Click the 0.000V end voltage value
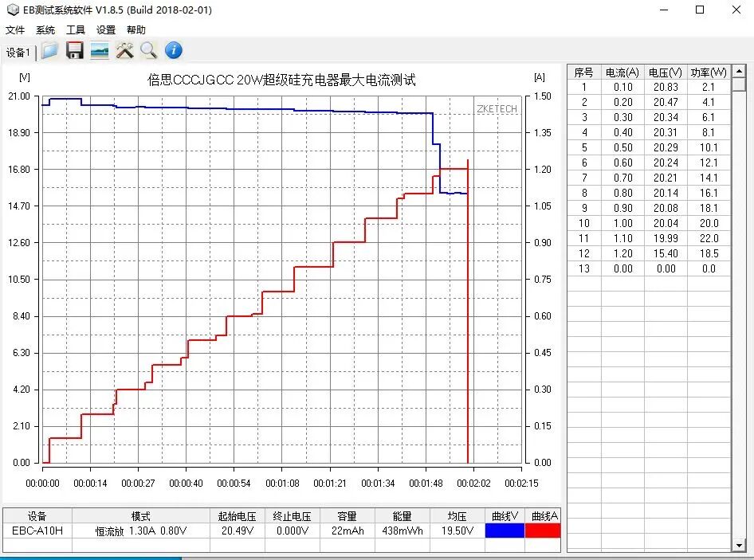Image resolution: width=754 pixels, height=560 pixels. pyautogui.click(x=292, y=531)
